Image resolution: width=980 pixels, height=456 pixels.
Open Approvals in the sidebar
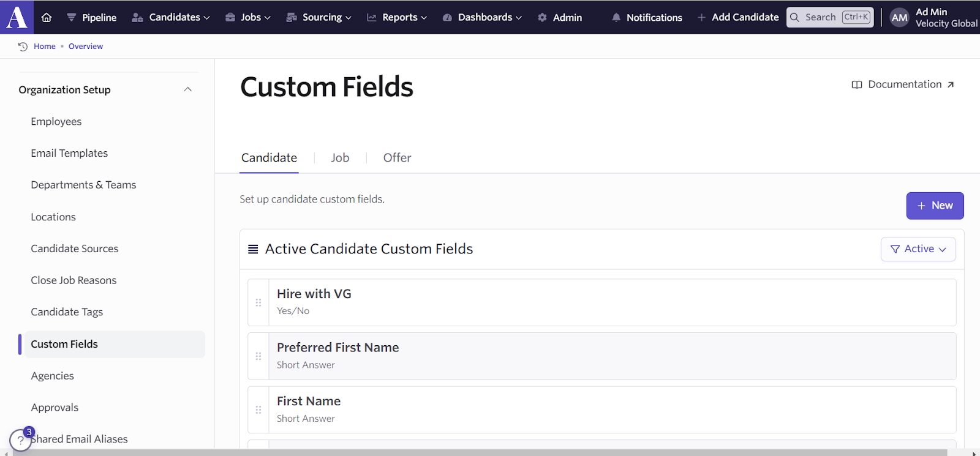tap(55, 408)
